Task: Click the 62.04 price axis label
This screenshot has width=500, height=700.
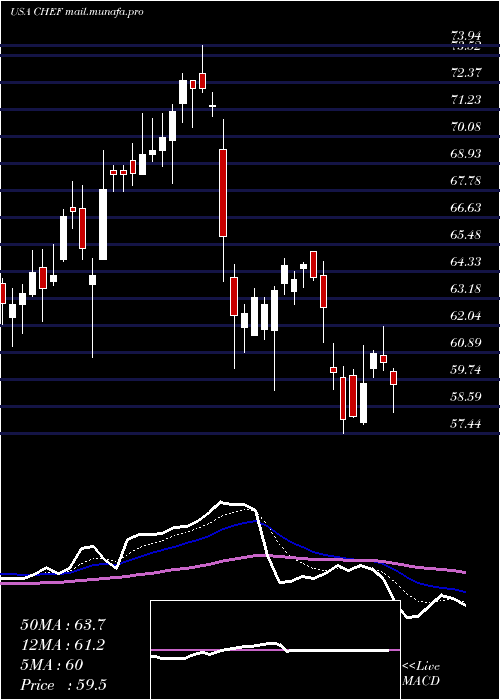Action: click(466, 316)
